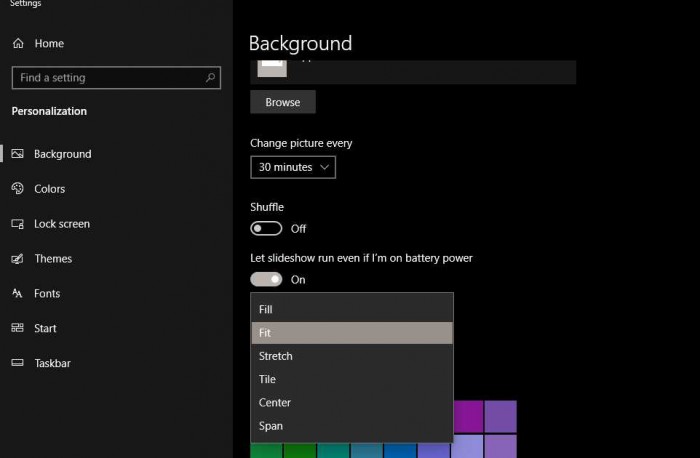Select the Background picture icon
Image resolution: width=700 pixels, height=458 pixels.
pos(17,154)
